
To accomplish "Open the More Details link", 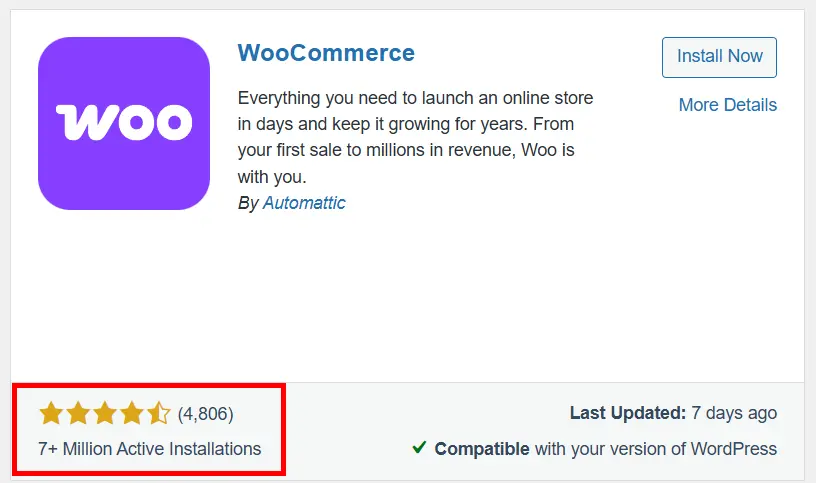I will tap(728, 105).
